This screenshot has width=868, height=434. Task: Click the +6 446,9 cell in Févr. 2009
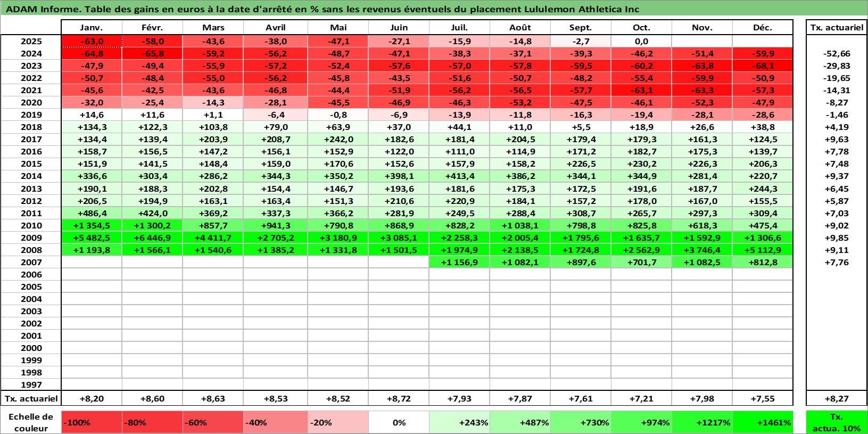coord(152,238)
